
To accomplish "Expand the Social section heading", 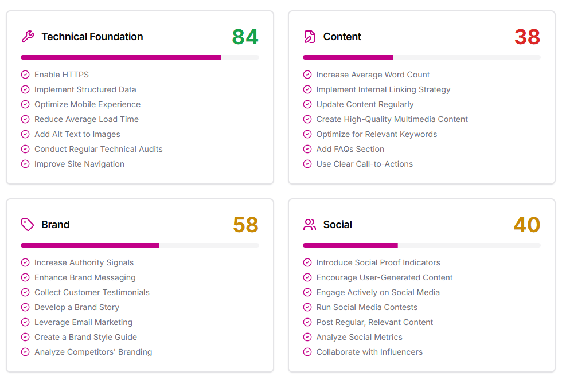I will [338, 225].
